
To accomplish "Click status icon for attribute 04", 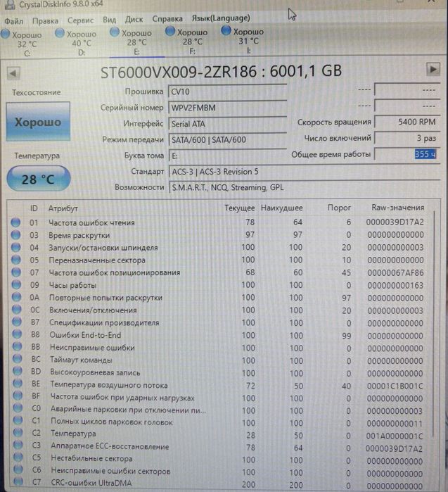I will tap(15, 247).
